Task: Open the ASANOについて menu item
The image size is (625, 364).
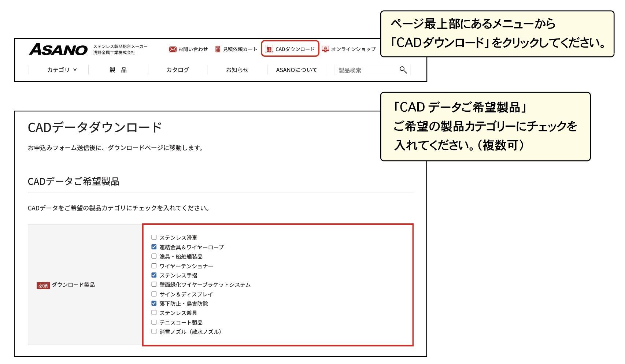Action: click(297, 70)
